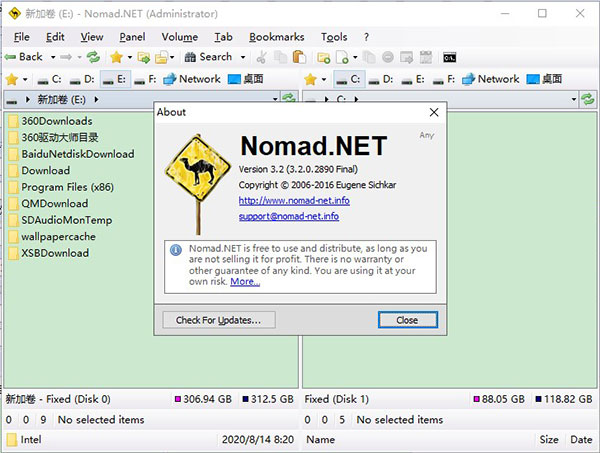The width and height of the screenshot is (600, 453).
Task: Expand right panel bookmarks star dropdown
Action: click(x=324, y=80)
